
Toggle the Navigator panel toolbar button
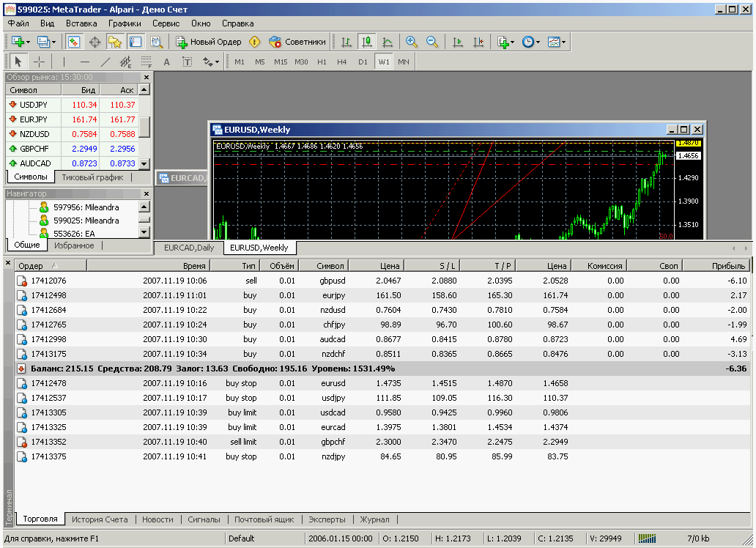115,42
